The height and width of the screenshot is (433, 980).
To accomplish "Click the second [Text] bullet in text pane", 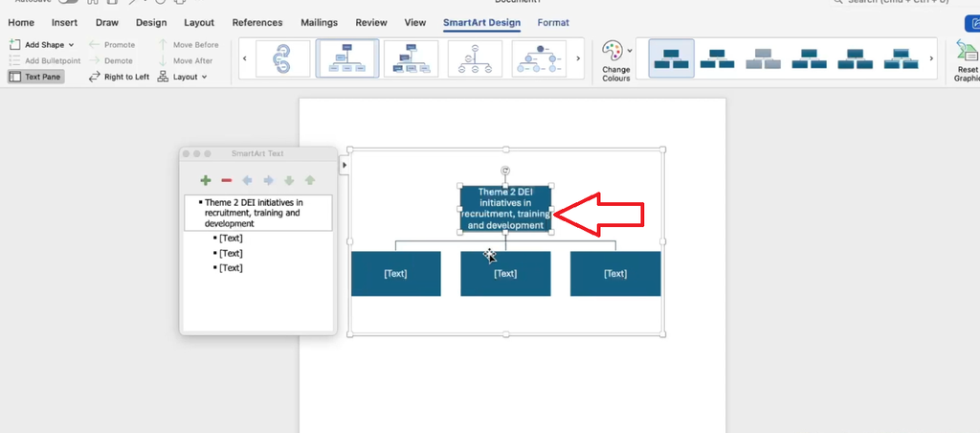I will 231,254.
